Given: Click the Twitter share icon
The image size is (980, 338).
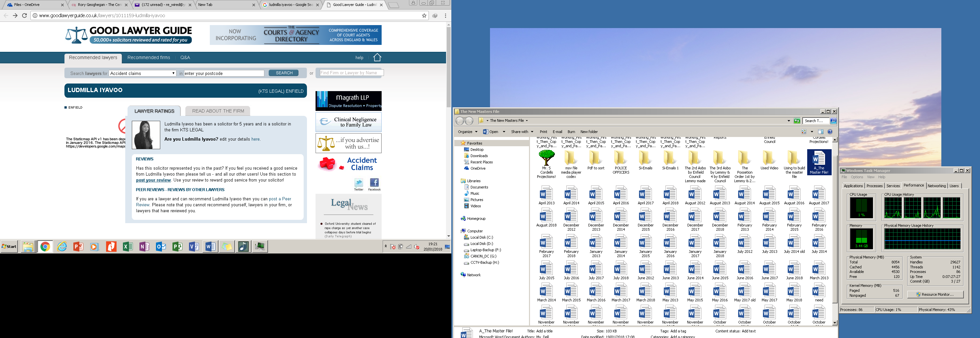Looking at the screenshot, I should [358, 183].
